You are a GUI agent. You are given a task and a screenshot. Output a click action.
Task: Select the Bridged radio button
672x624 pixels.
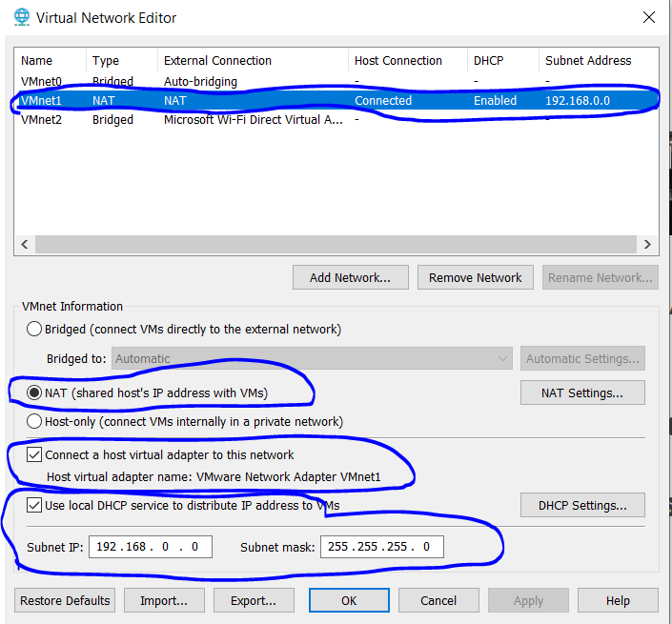click(34, 329)
